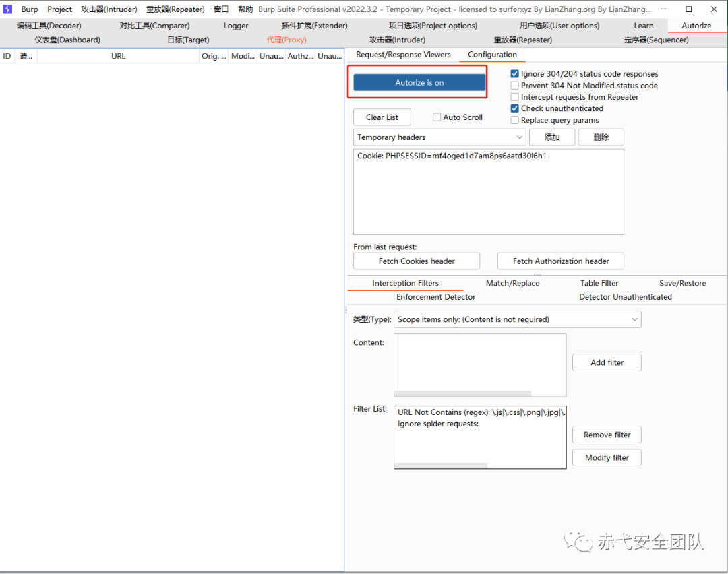Image resolution: width=728 pixels, height=574 pixels.
Task: Select the Autorize tab
Action: coord(696,26)
